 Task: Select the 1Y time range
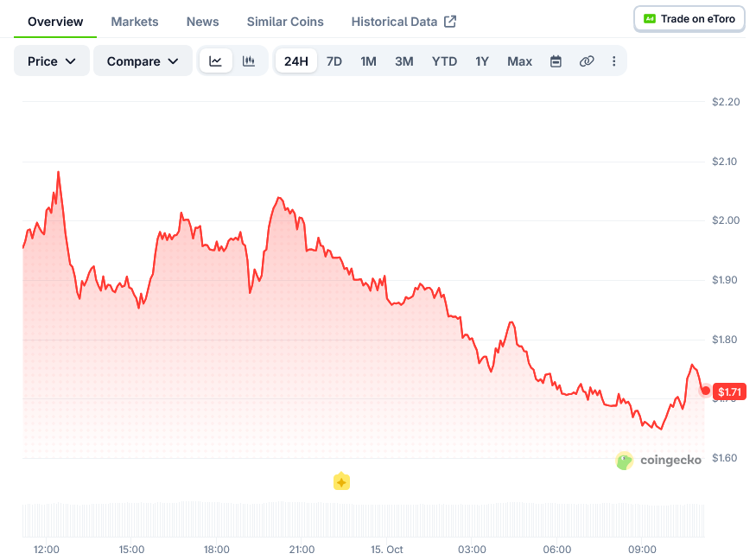click(481, 61)
